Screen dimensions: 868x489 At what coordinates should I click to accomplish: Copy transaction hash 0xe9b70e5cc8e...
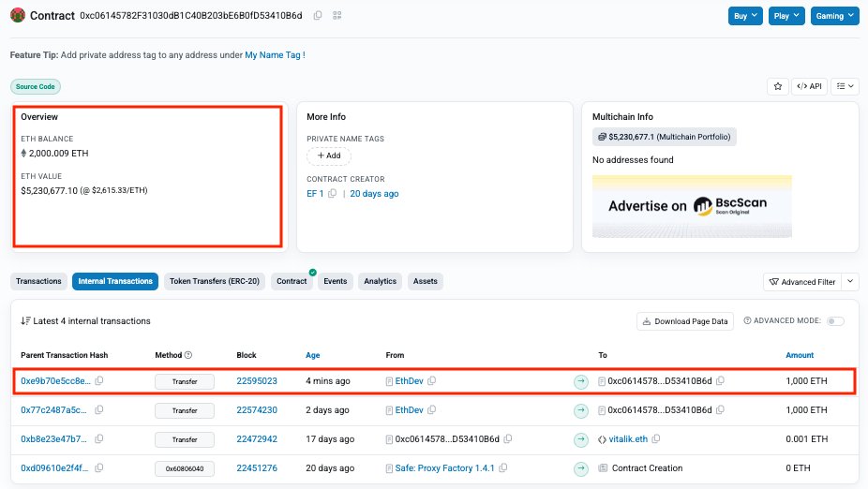[99, 380]
